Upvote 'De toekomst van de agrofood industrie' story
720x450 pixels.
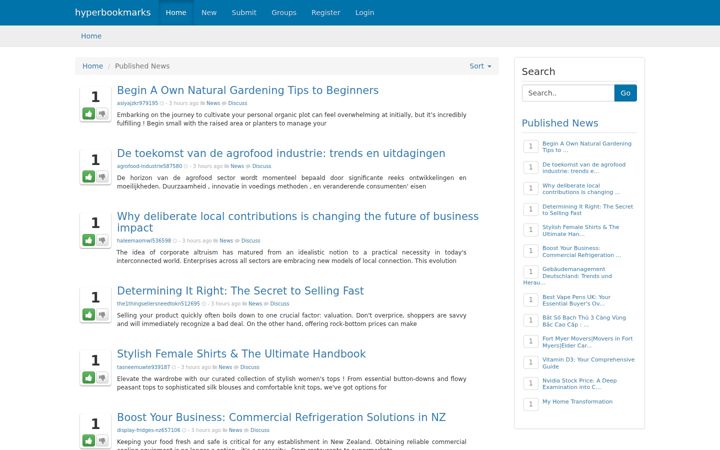89,176
